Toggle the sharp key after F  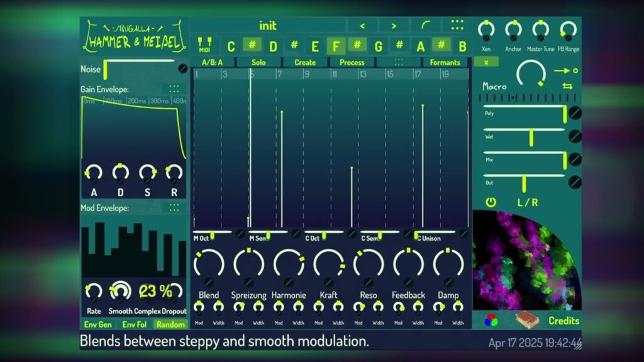click(x=357, y=45)
